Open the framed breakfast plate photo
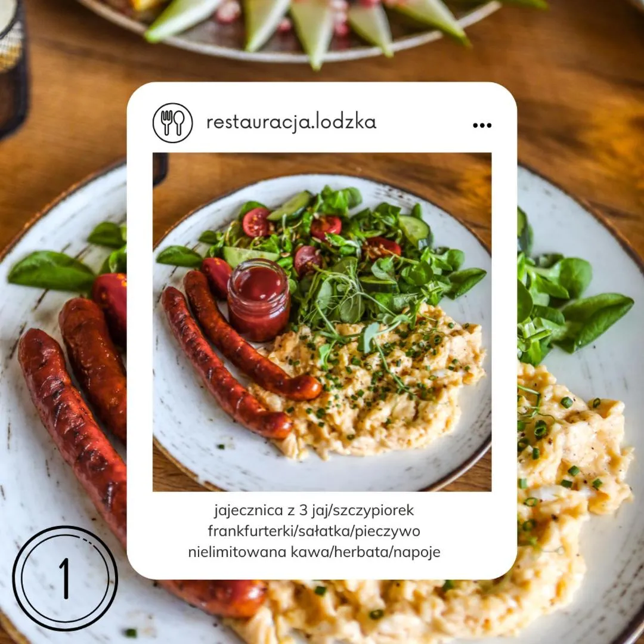This screenshot has width=644, height=644. 322,322
